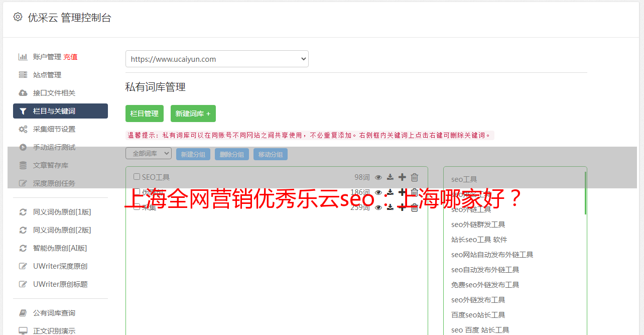
Task: Click the green keyword list scrollbar
Action: pos(585,193)
